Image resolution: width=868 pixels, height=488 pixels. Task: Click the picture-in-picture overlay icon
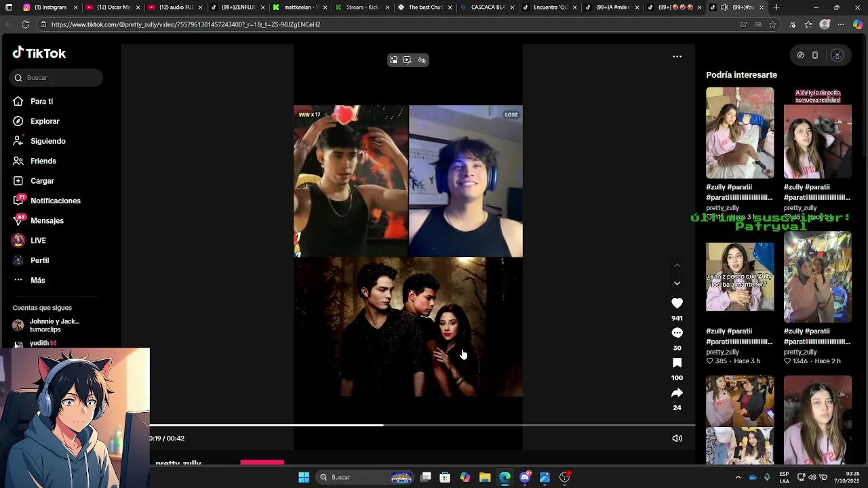pyautogui.click(x=393, y=60)
